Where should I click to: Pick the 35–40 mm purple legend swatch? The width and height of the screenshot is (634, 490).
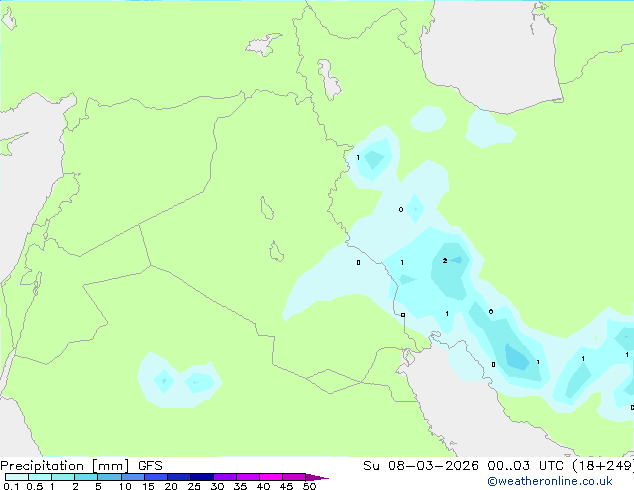click(248, 477)
